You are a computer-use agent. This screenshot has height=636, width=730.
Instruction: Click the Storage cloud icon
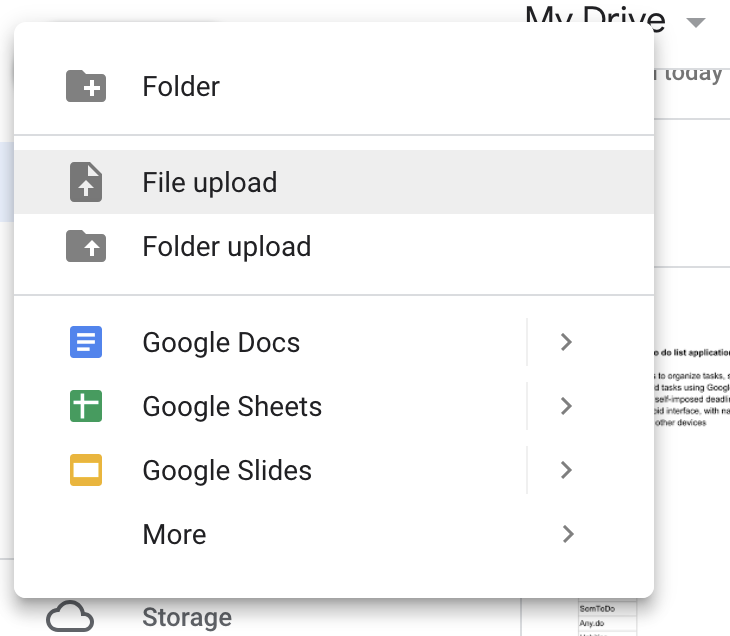click(x=70, y=616)
